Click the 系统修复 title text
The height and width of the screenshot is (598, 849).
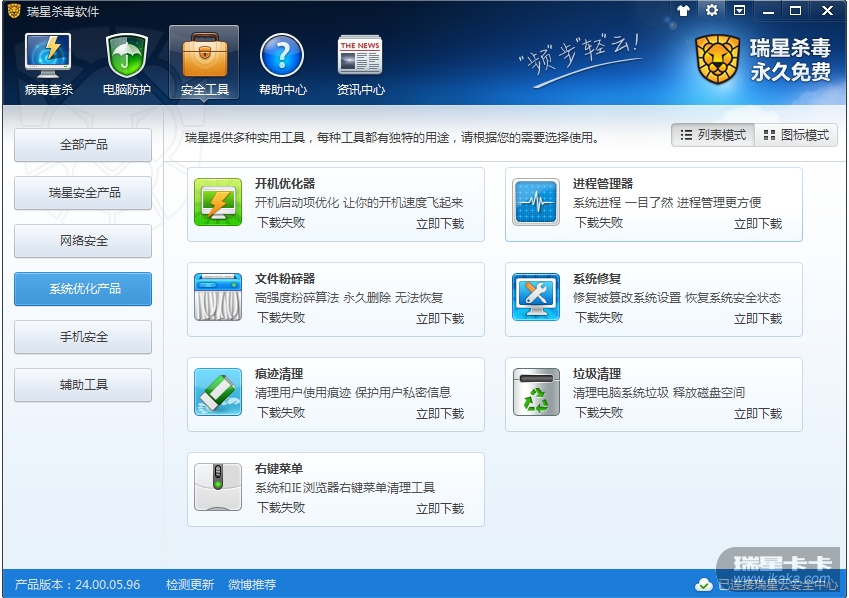tap(597, 278)
